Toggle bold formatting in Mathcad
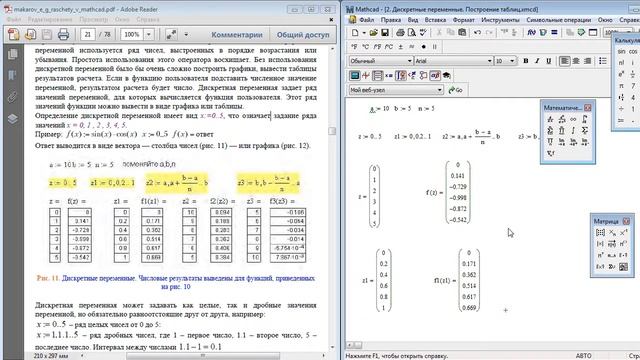640x360 pixels. coord(526,61)
